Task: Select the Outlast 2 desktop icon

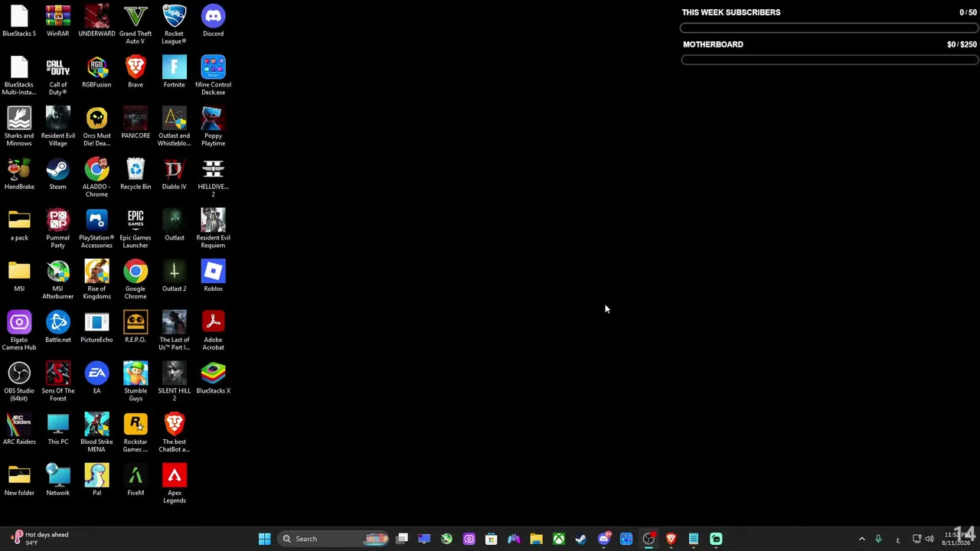Action: tap(174, 276)
